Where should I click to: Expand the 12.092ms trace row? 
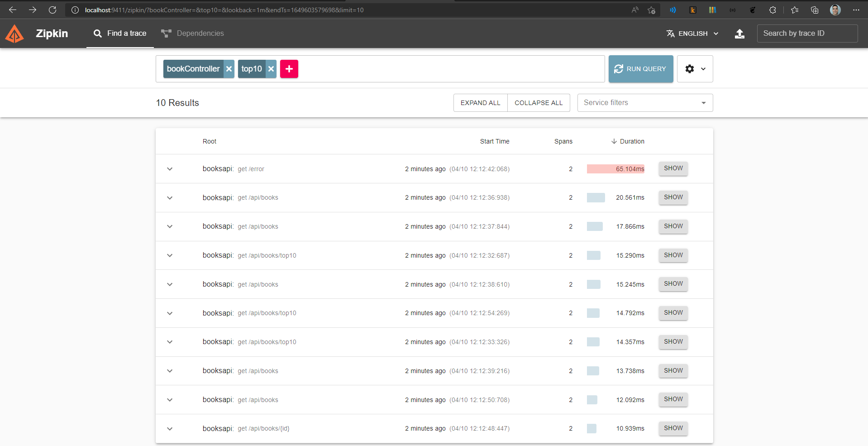tap(170, 400)
